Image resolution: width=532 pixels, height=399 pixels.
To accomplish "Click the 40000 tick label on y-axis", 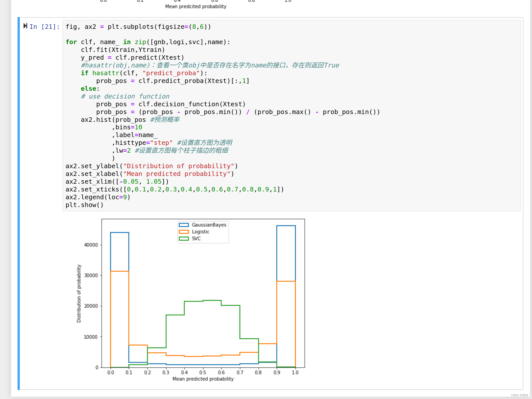I will [x=91, y=245].
